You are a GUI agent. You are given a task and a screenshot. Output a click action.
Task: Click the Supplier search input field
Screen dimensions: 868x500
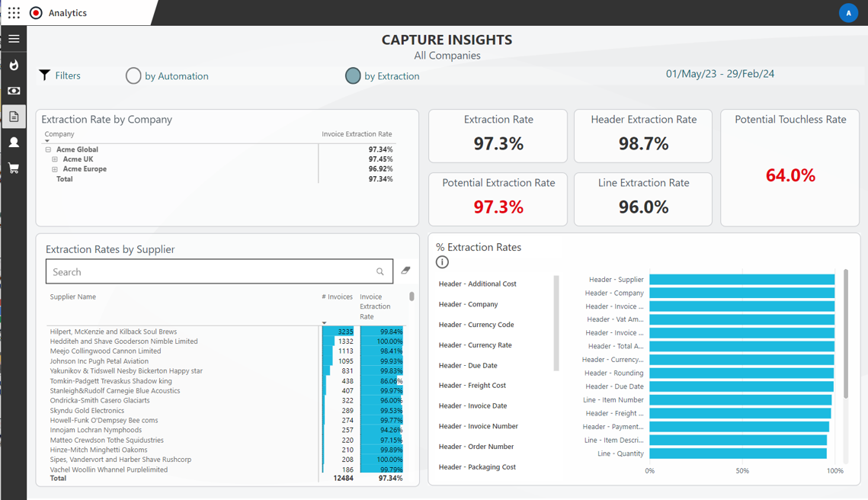tap(219, 271)
